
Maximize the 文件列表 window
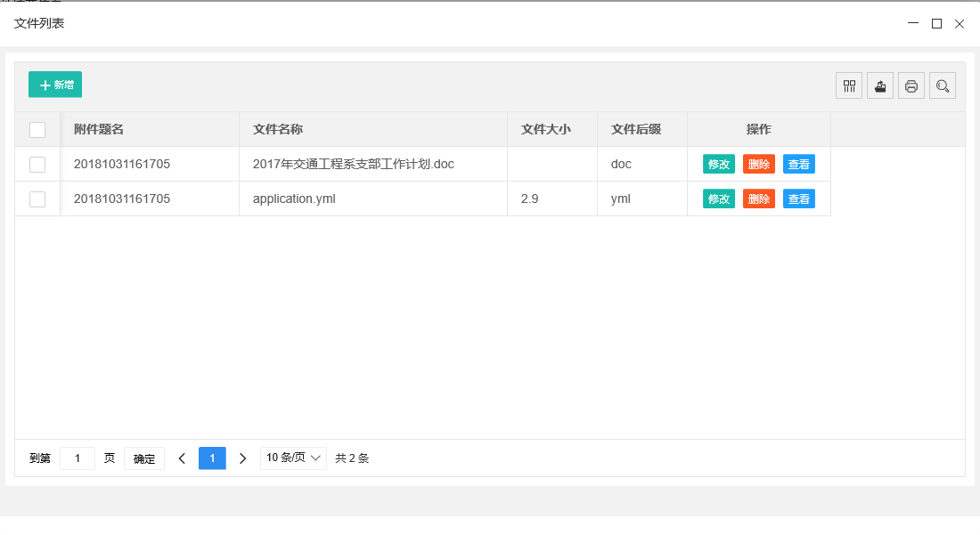tap(936, 24)
